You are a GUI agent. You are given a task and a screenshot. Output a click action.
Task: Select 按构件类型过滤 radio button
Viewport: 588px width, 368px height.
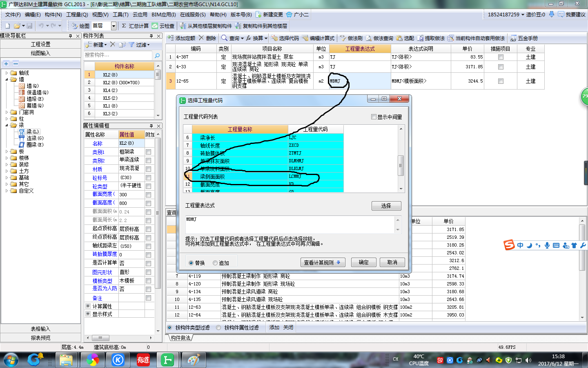(x=169, y=328)
